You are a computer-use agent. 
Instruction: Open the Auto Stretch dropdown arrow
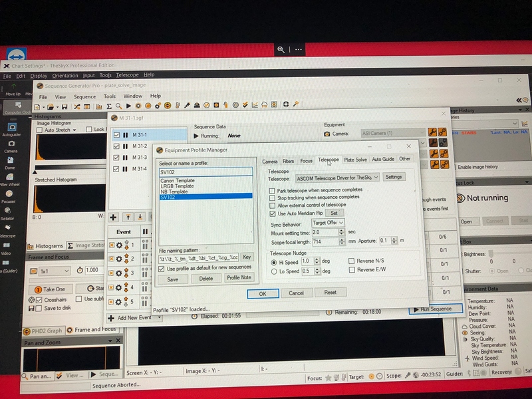pos(74,130)
